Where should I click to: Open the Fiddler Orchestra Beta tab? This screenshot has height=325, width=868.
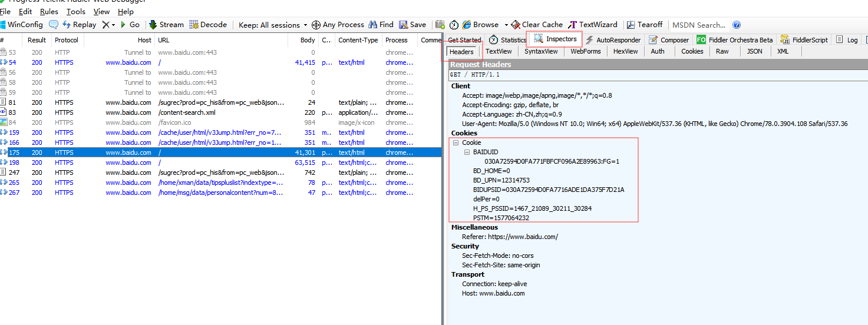[x=735, y=40]
